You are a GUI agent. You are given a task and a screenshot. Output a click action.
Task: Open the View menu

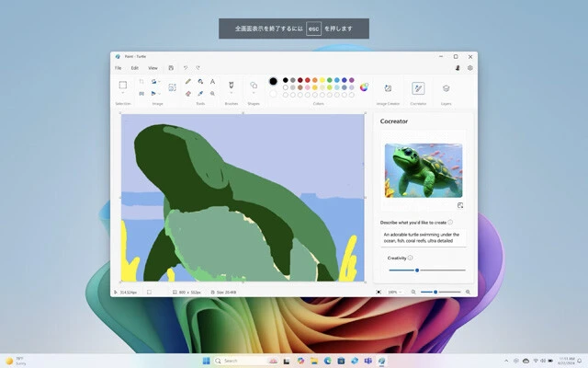coord(153,68)
